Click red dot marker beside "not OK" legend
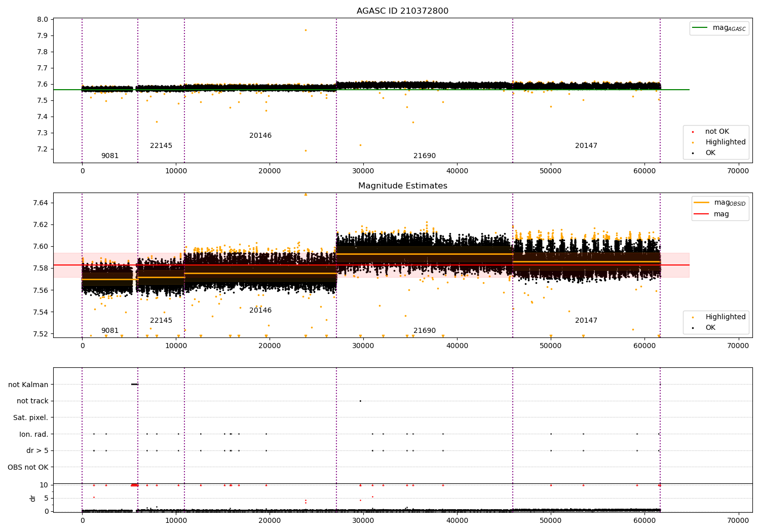Image resolution: width=760 pixels, height=532 pixels. coord(693,132)
